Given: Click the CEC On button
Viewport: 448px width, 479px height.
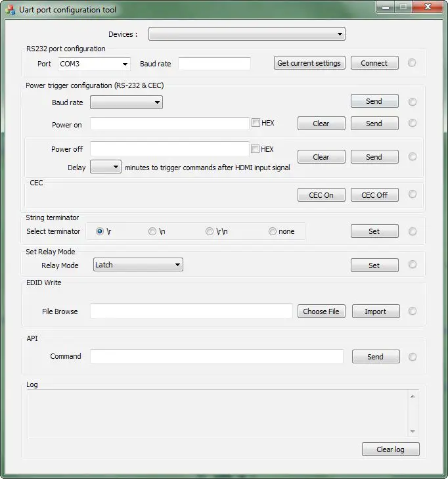Looking at the screenshot, I should point(321,195).
